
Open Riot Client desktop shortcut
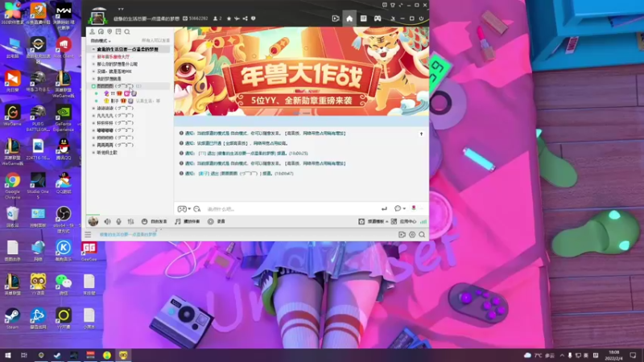point(64,47)
